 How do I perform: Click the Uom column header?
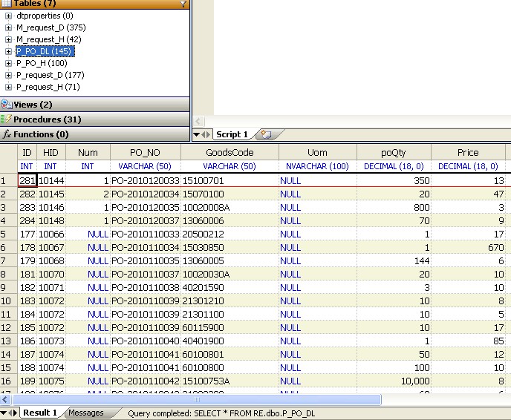[317, 152]
